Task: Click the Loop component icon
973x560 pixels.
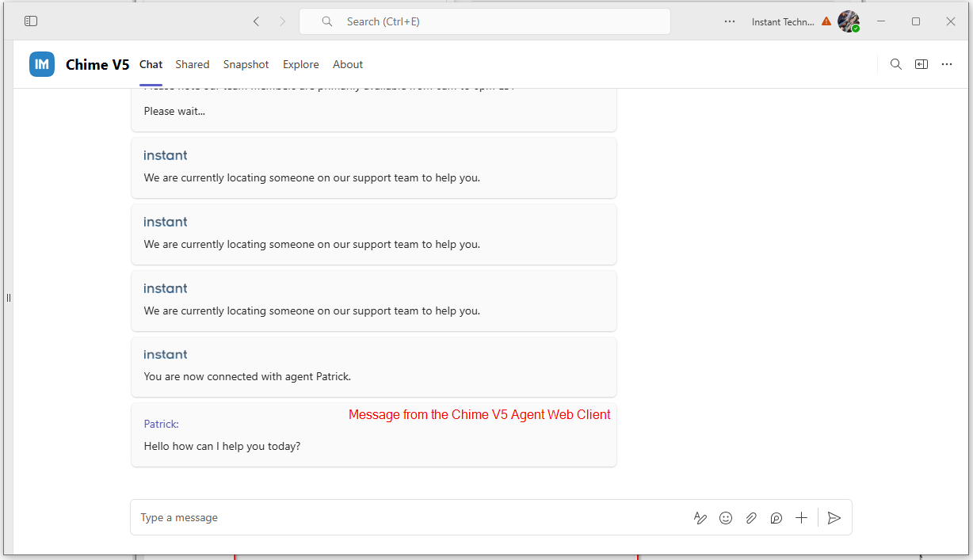Action: 776,518
